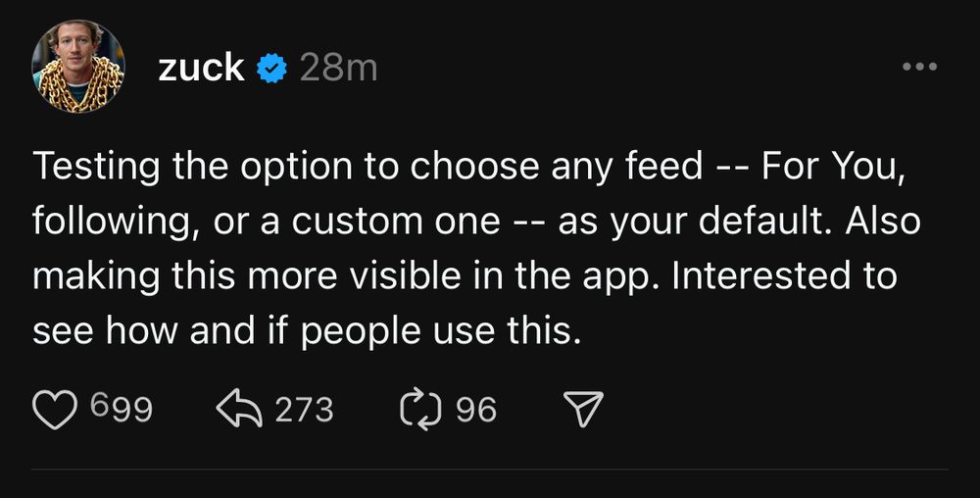Screen dimensions: 980x498
Task: Like the post with the heart icon
Action: pyautogui.click(x=56, y=409)
